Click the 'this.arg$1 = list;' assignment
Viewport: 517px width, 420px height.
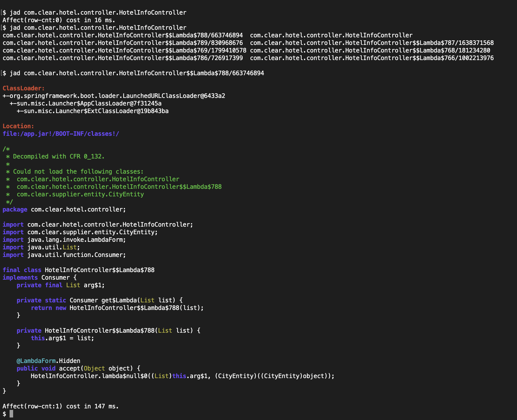62,338
